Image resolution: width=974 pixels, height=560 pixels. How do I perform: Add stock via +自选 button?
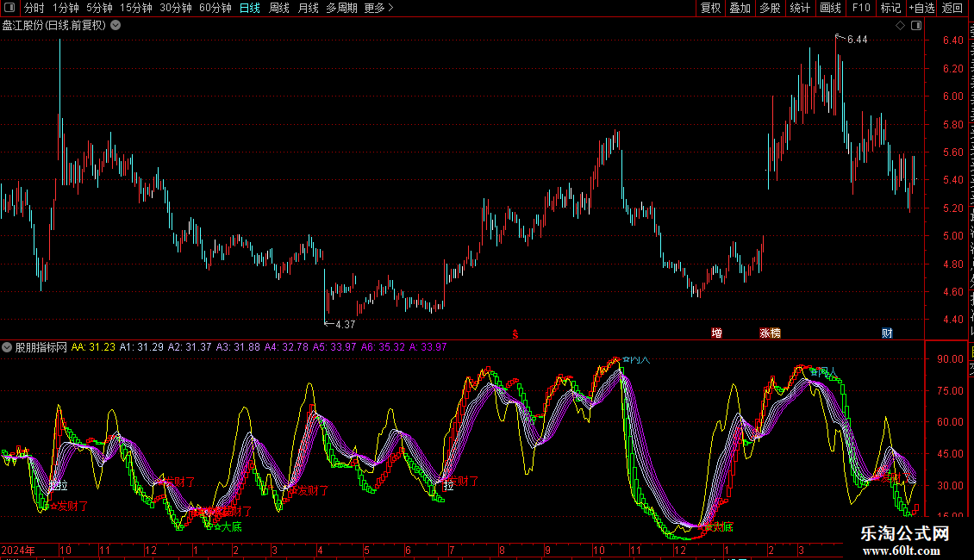921,8
